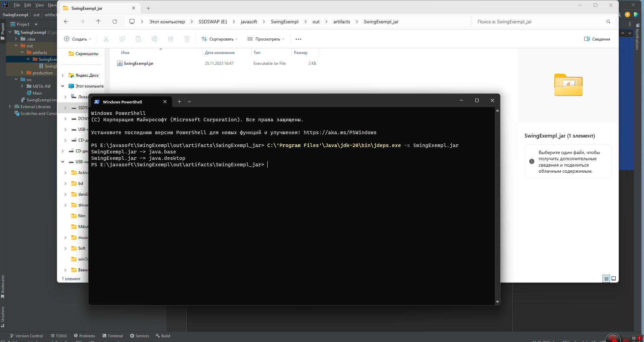Screen dimensions: 644x342
Task: Click artifacts in address breadcrumb
Action: point(342,22)
